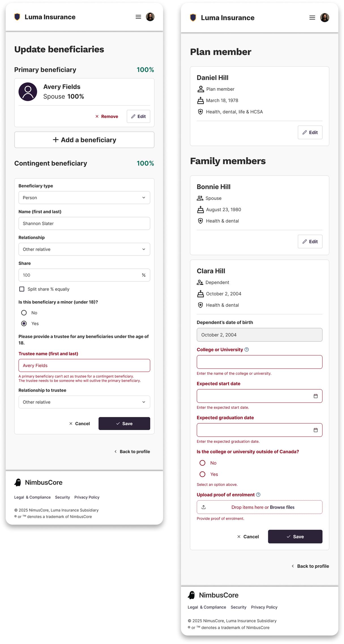Check Split share % equally checkbox
344x644 pixels.
coord(22,289)
